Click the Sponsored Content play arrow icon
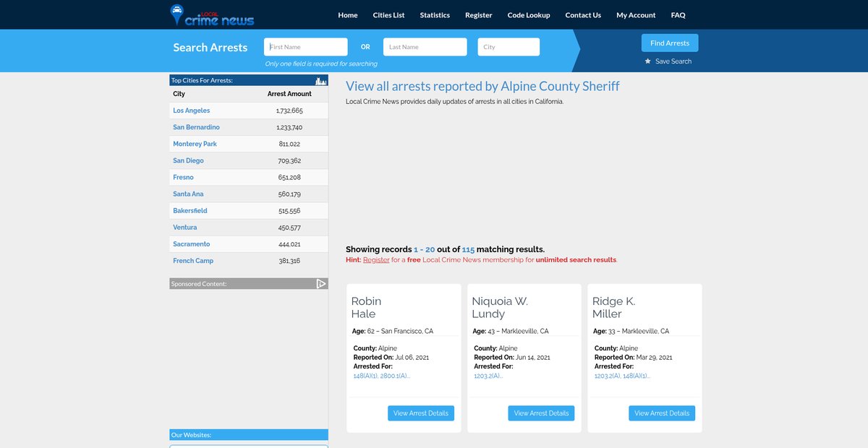The width and height of the screenshot is (868, 448). [322, 284]
